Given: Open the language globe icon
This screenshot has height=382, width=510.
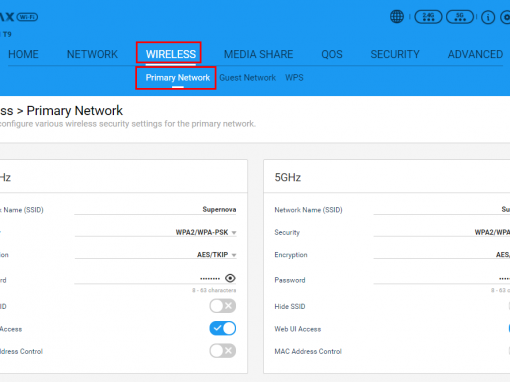Looking at the screenshot, I should (397, 16).
